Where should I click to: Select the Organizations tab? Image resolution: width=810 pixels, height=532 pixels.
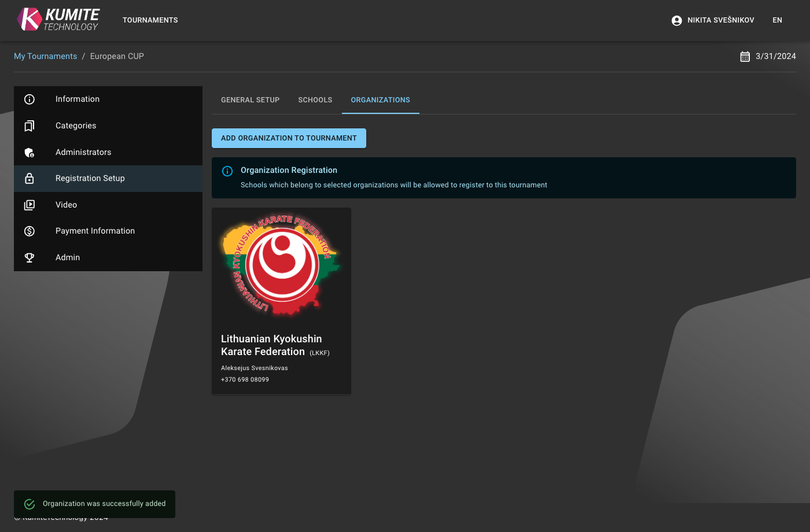click(380, 100)
